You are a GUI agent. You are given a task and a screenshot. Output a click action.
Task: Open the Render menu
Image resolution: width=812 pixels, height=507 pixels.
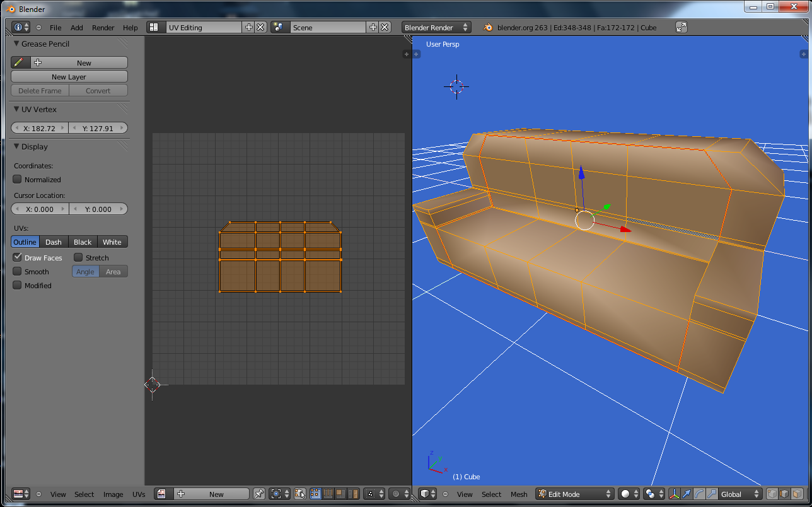(x=103, y=28)
